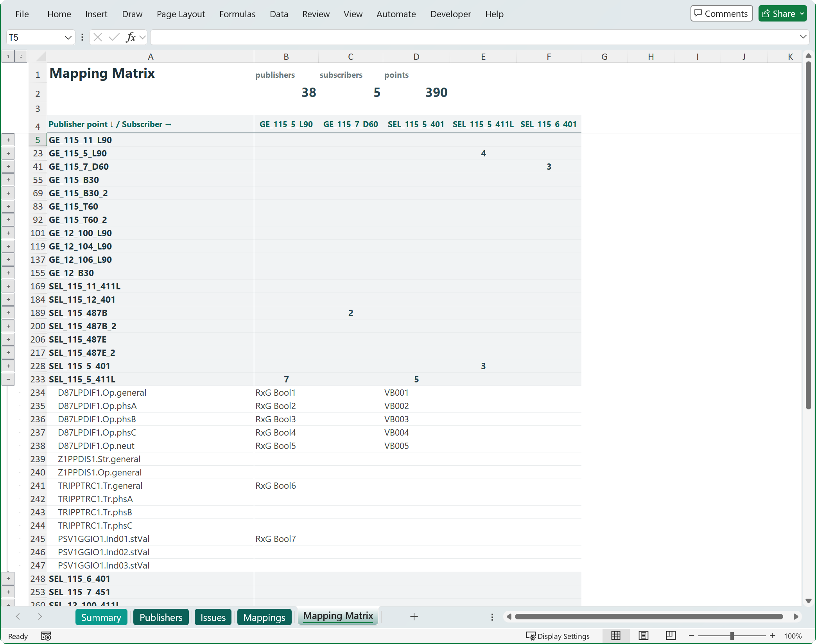Show outline level 2
The image size is (816, 644).
tap(21, 56)
